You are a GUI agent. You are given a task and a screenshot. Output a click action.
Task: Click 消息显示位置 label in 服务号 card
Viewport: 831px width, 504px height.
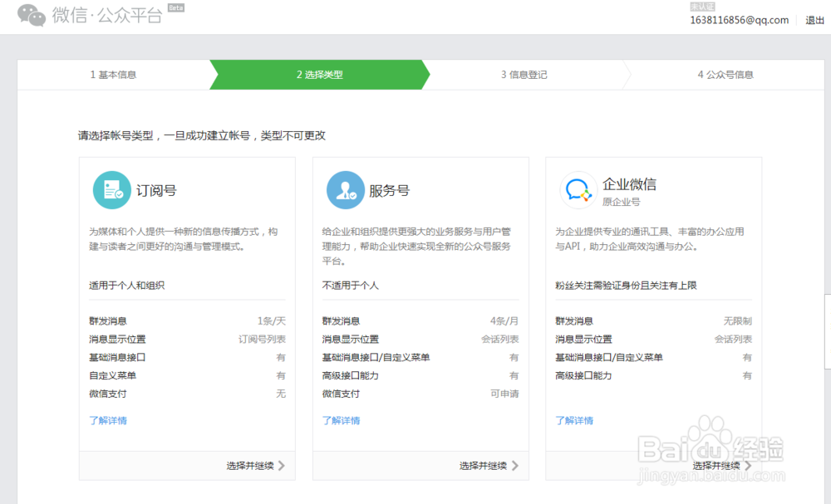(x=351, y=339)
